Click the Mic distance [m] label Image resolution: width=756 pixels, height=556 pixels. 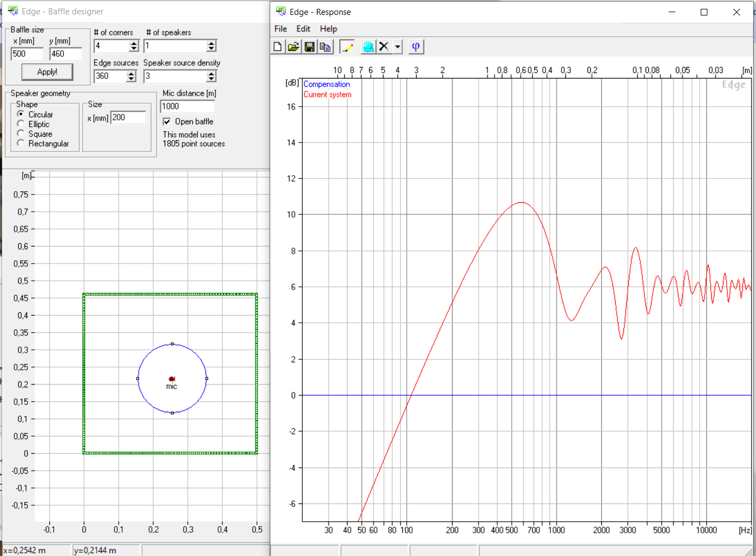(x=190, y=93)
